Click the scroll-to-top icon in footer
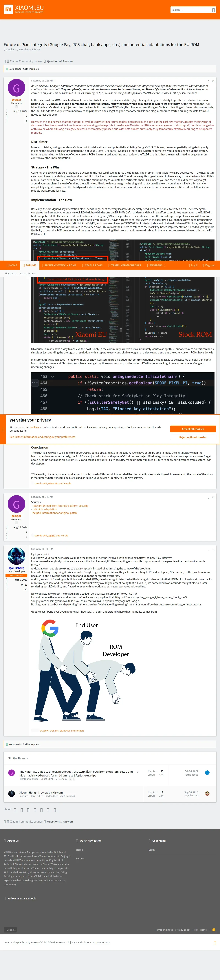This screenshot has width=220, height=980. [x=215, y=943]
